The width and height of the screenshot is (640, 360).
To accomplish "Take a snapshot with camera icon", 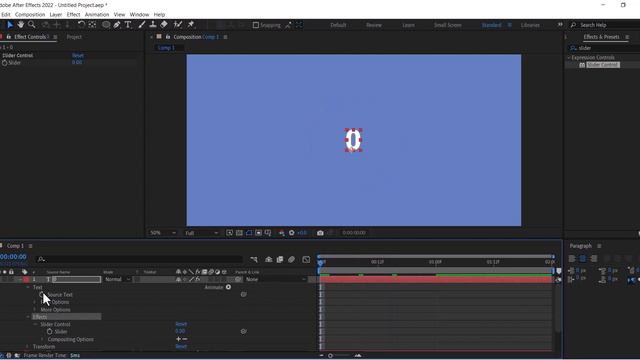I will pos(320,233).
